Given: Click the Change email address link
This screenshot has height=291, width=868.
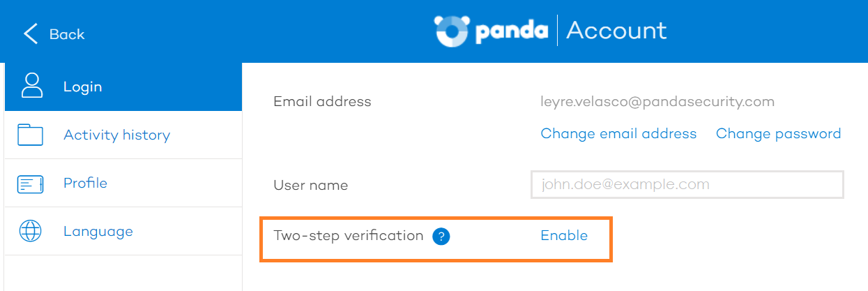Looking at the screenshot, I should tap(618, 133).
